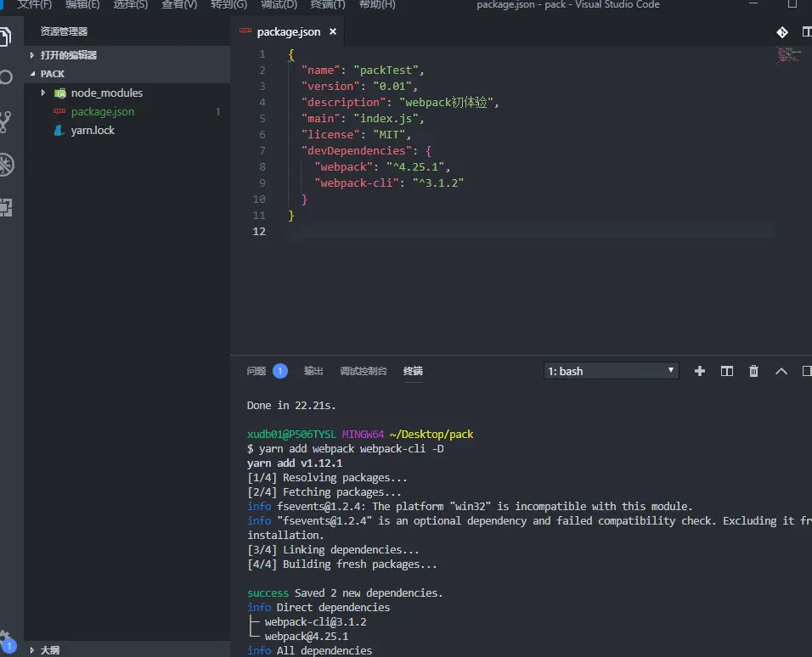Open the 调试(D) menu

[x=279, y=4]
